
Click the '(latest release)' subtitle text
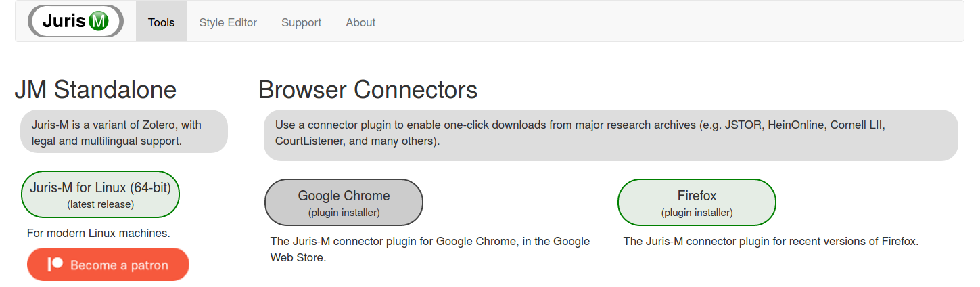pyautogui.click(x=101, y=204)
